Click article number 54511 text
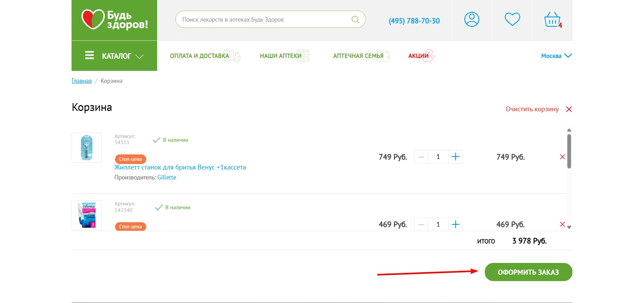This screenshot has width=644, height=303. [x=122, y=142]
